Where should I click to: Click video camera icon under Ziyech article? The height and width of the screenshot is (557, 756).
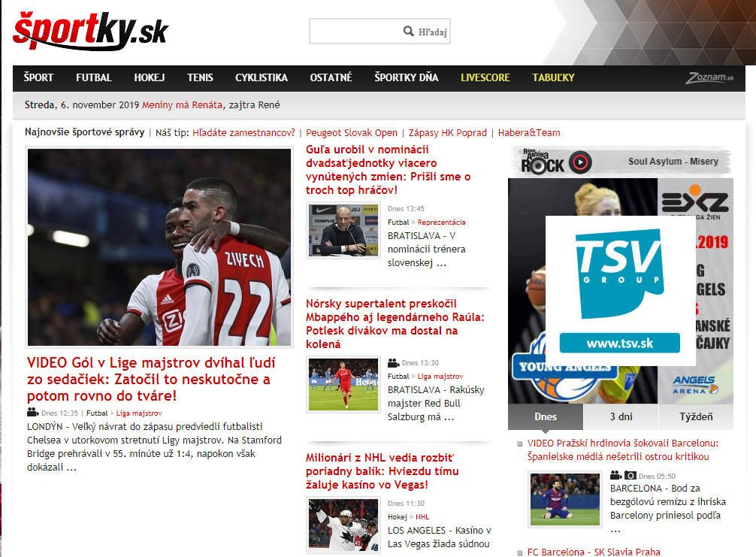point(32,412)
